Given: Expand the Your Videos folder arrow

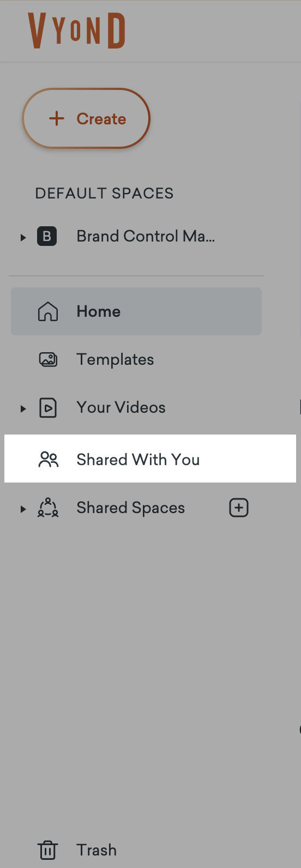Looking at the screenshot, I should (23, 408).
